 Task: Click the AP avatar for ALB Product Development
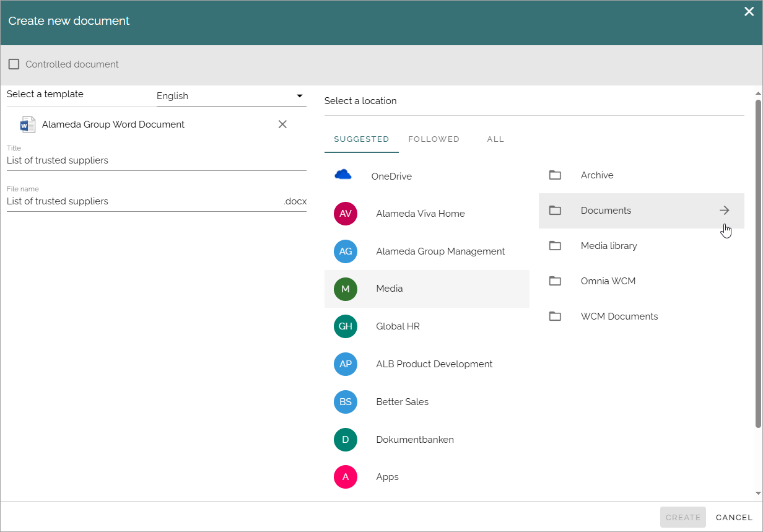[346, 364]
